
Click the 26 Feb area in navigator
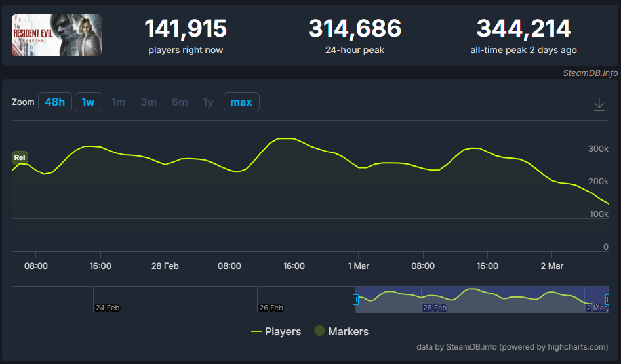[x=271, y=307]
